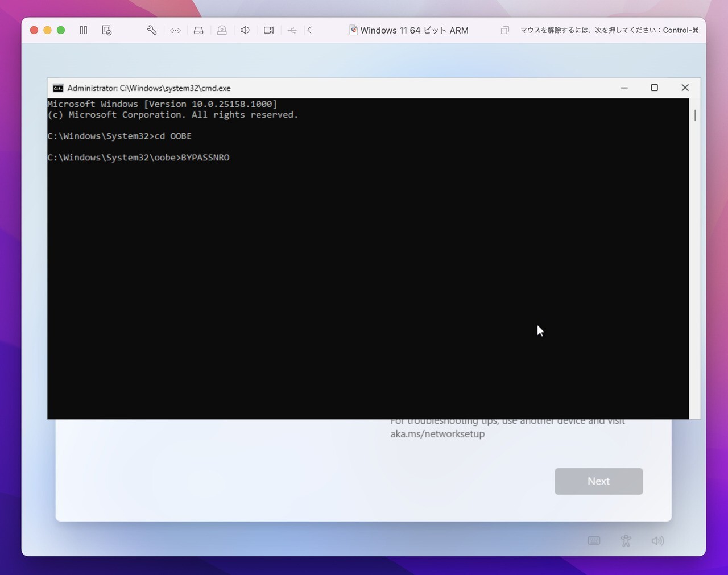Open the accessibility icon in Windows setup
The height and width of the screenshot is (575, 728).
click(x=626, y=540)
